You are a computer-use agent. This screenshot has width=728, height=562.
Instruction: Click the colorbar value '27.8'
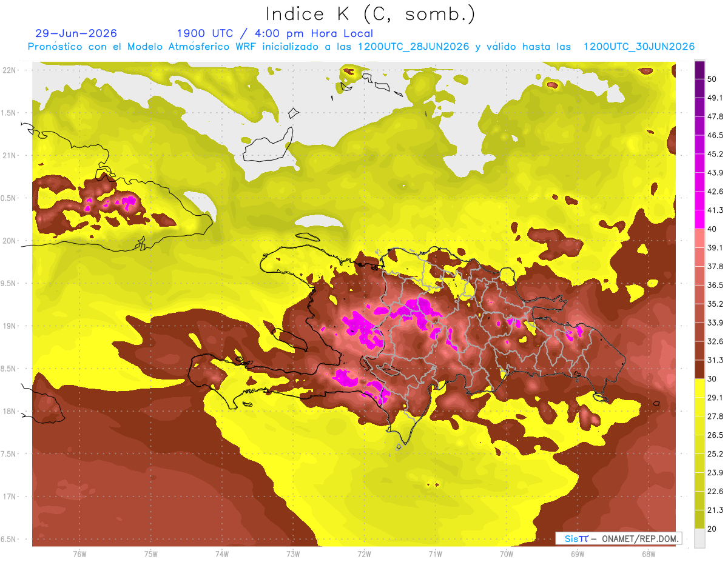click(x=715, y=416)
